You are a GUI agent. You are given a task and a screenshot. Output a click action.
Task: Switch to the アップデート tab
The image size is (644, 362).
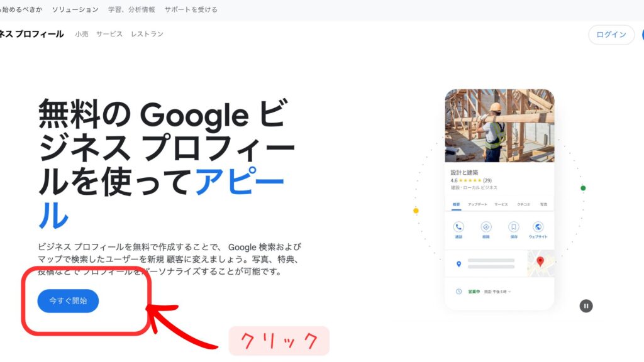click(x=477, y=204)
